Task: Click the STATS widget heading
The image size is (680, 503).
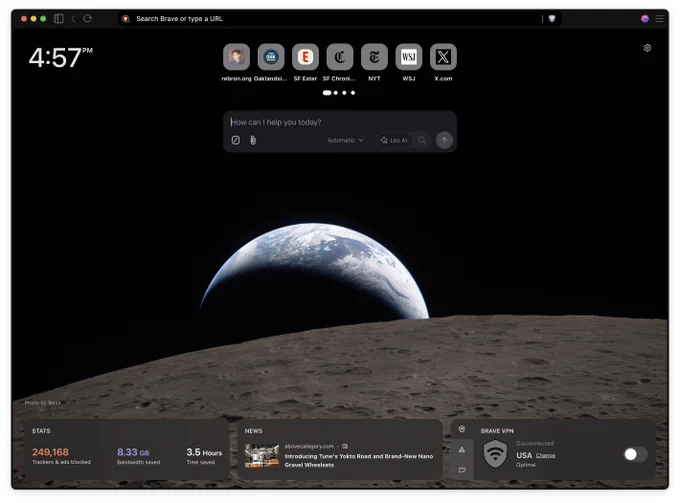Action: coord(41,431)
